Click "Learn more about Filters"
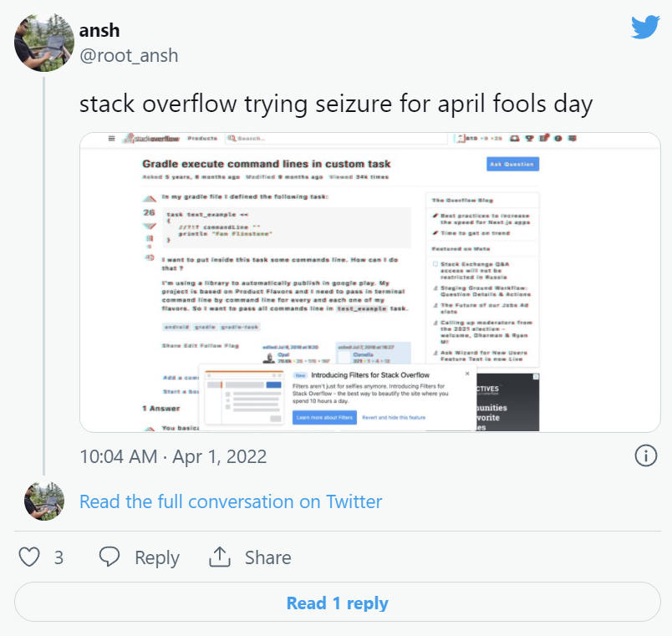The height and width of the screenshot is (636, 672). click(x=326, y=418)
